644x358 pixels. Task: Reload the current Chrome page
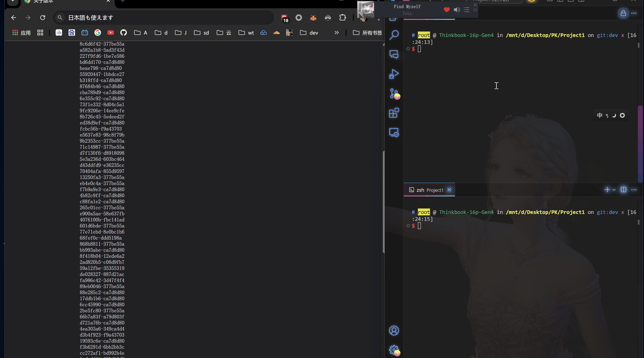[43, 17]
